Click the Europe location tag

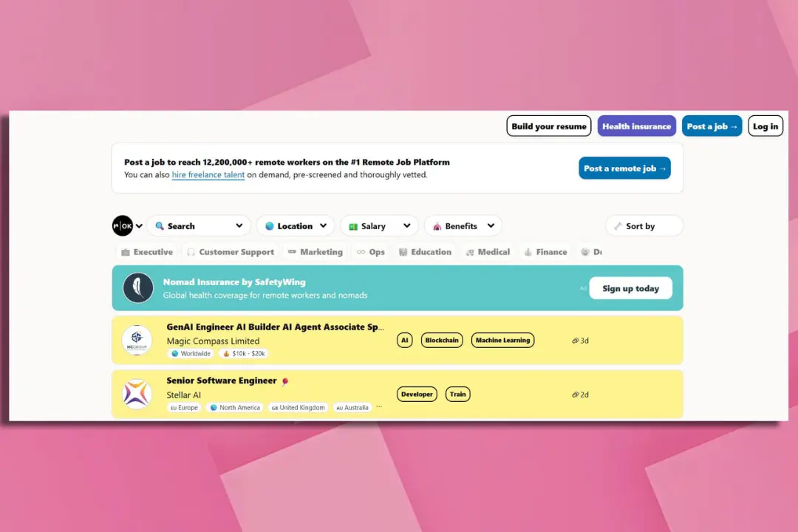tap(184, 408)
